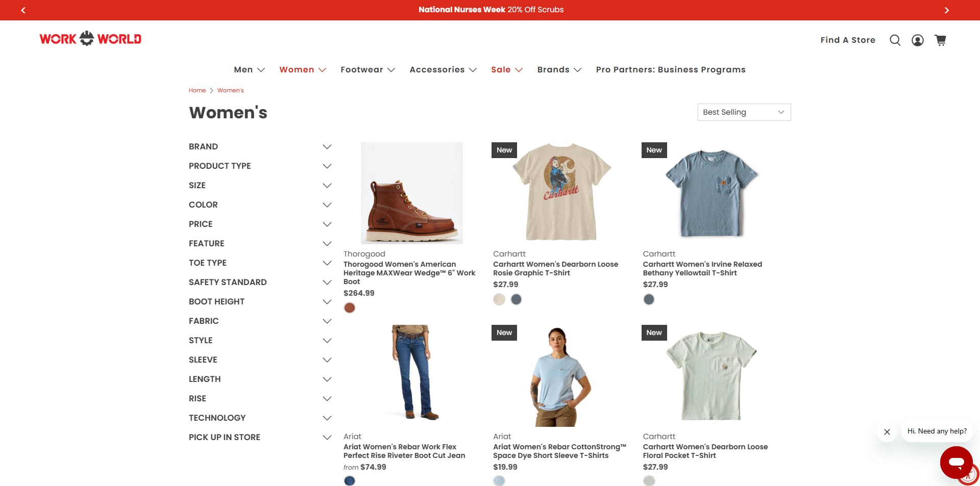The height and width of the screenshot is (486, 980).
Task: Click the Work World logo
Action: [x=90, y=39]
